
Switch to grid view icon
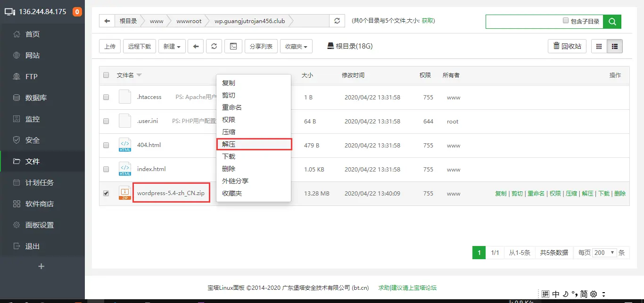tap(599, 46)
